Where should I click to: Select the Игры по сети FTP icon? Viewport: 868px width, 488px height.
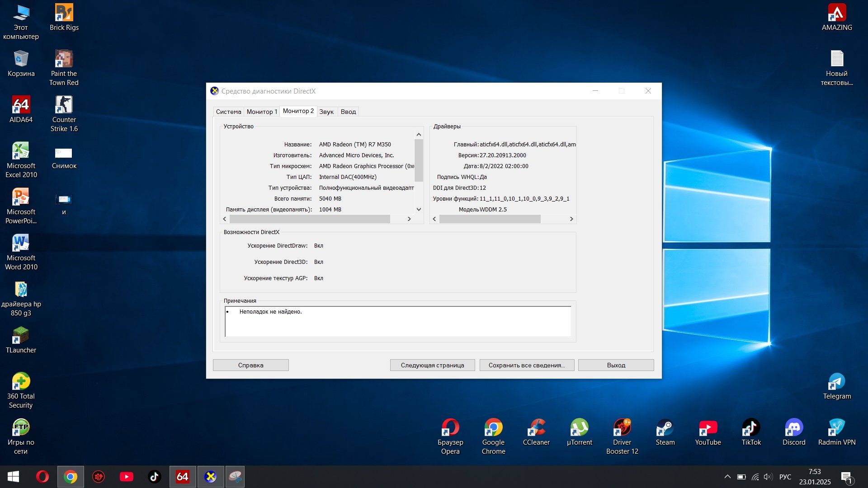pyautogui.click(x=21, y=436)
